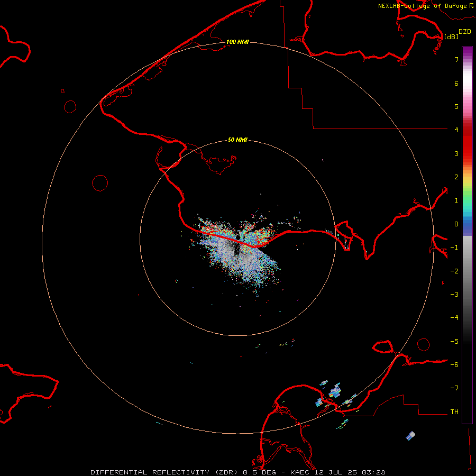Click the radar site center in the echo cluster
476x476 pixels.
tap(238, 237)
